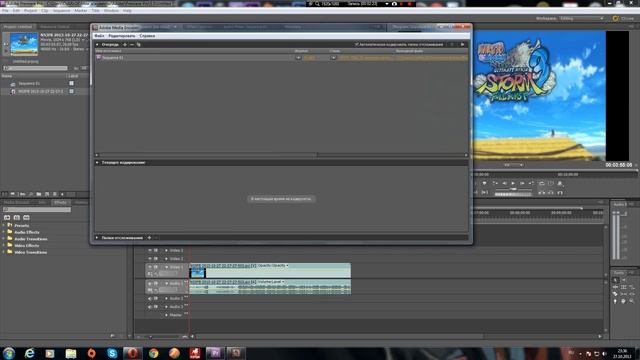640x360 pixels.
Task: Select the Zoom tool in Tools panel
Action: click(x=631, y=301)
